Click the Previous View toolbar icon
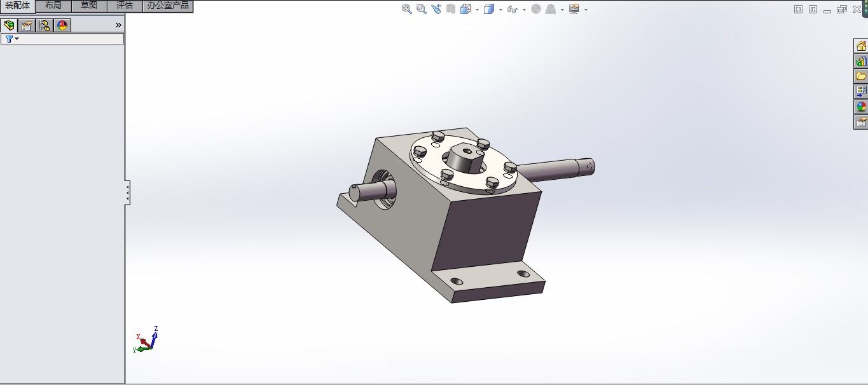The image size is (868, 385). (x=436, y=8)
